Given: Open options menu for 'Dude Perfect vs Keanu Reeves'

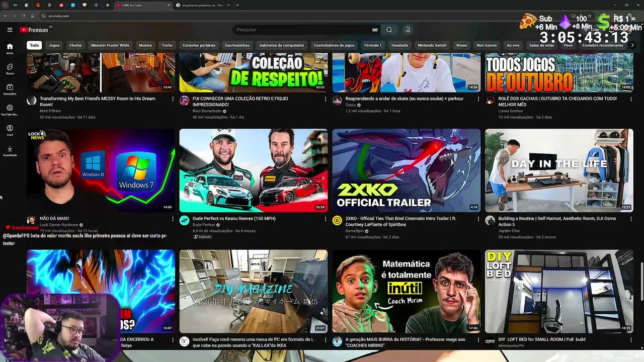Looking at the screenshot, I should click(326, 219).
